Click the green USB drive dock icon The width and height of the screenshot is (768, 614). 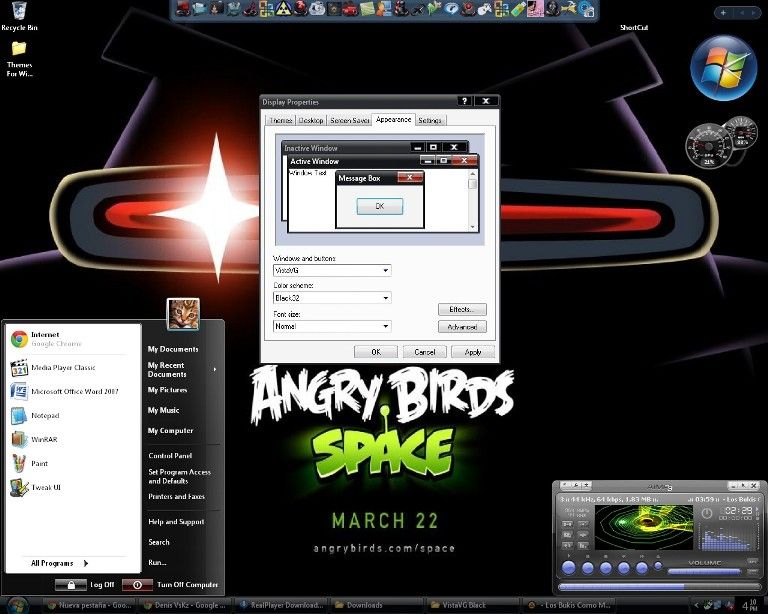click(x=519, y=9)
